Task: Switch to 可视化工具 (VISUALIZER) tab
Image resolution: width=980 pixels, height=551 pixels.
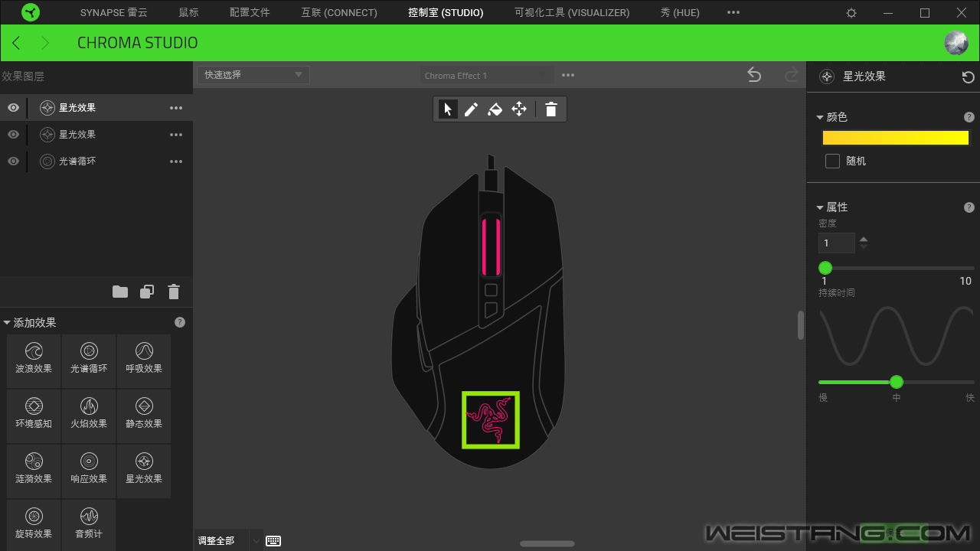Action: pyautogui.click(x=572, y=13)
